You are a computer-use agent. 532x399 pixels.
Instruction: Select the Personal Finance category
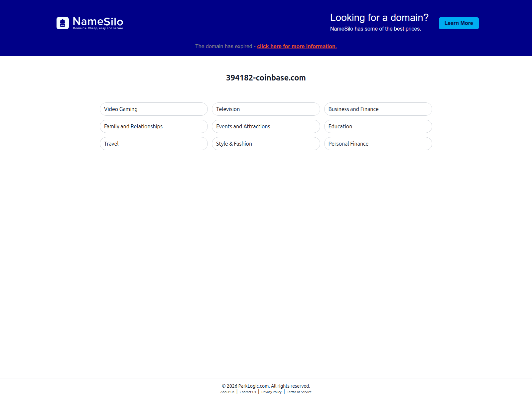tap(378, 144)
